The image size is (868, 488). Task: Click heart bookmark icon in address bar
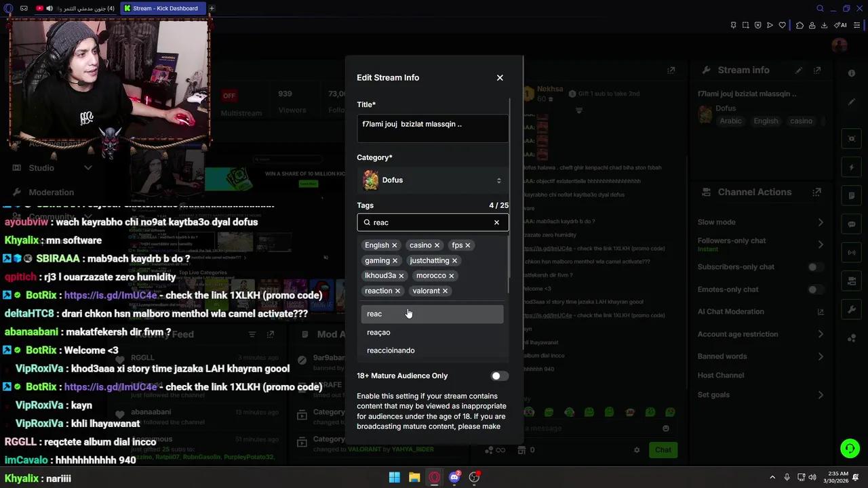(x=782, y=25)
